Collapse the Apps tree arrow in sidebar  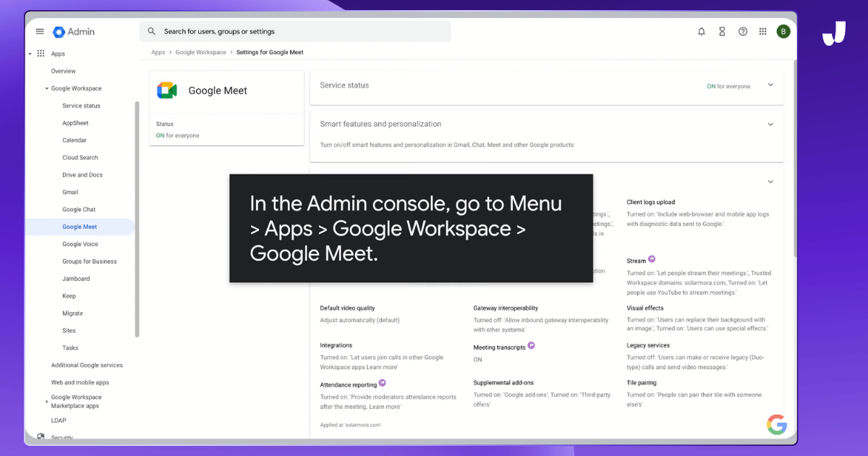pyautogui.click(x=30, y=54)
